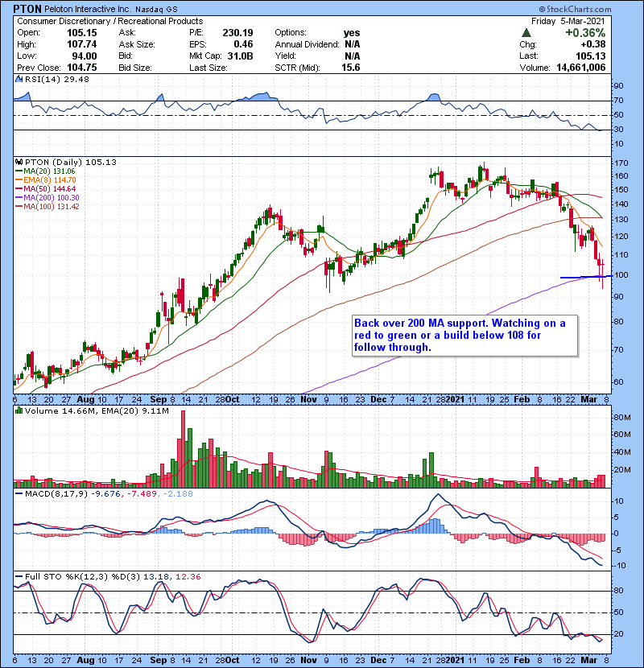
Task: Click the Options value yes
Action: click(352, 33)
